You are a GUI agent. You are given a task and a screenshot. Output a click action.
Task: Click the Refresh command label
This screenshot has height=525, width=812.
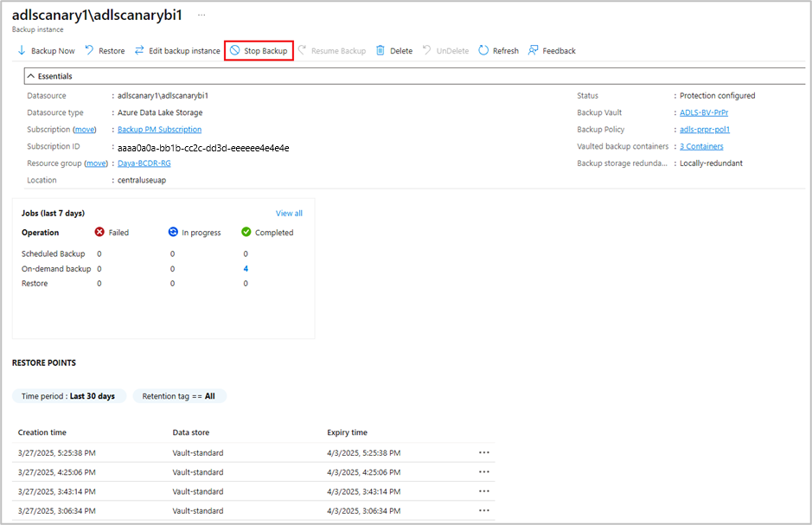click(x=506, y=51)
